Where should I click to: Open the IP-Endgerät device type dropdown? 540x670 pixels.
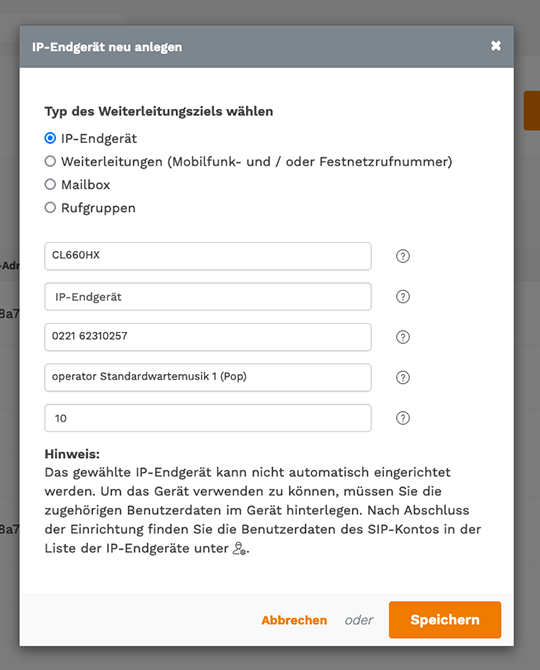208,297
